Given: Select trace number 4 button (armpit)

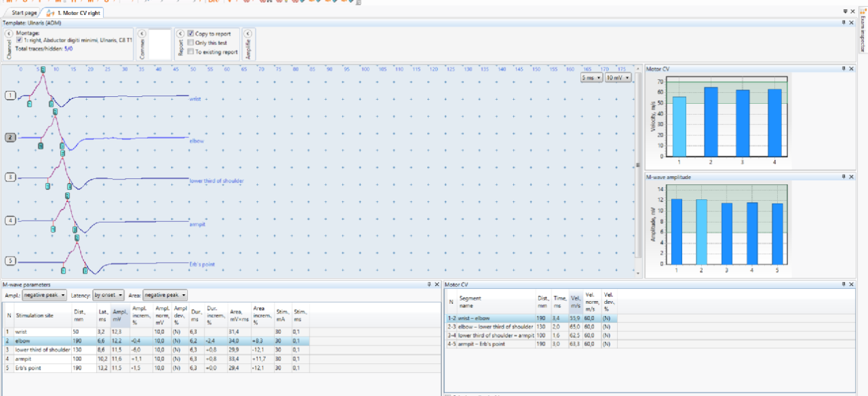Looking at the screenshot, I should tap(10, 221).
